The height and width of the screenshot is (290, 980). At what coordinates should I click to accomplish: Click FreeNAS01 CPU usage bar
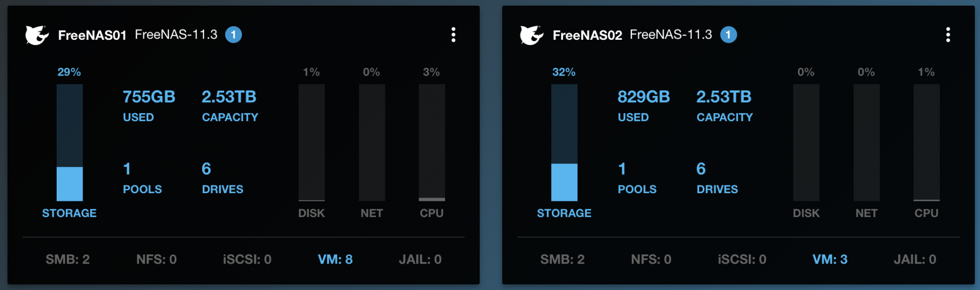[432, 143]
